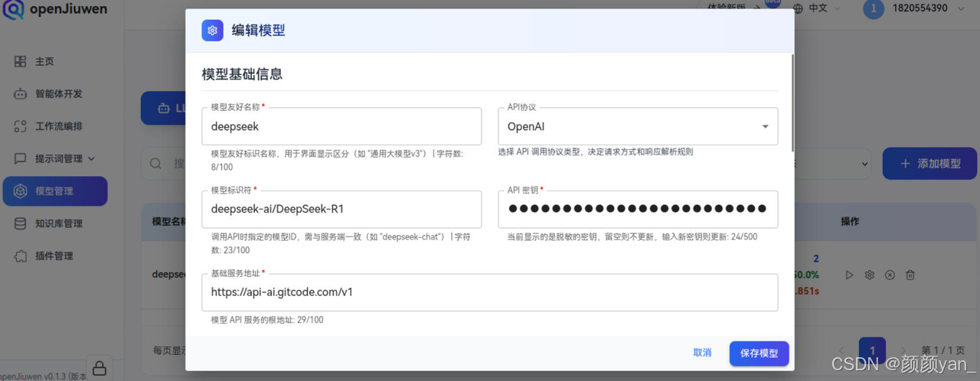This screenshot has width=980, height=381.
Task: Click the 知识库管理 database icon
Action: (21, 223)
